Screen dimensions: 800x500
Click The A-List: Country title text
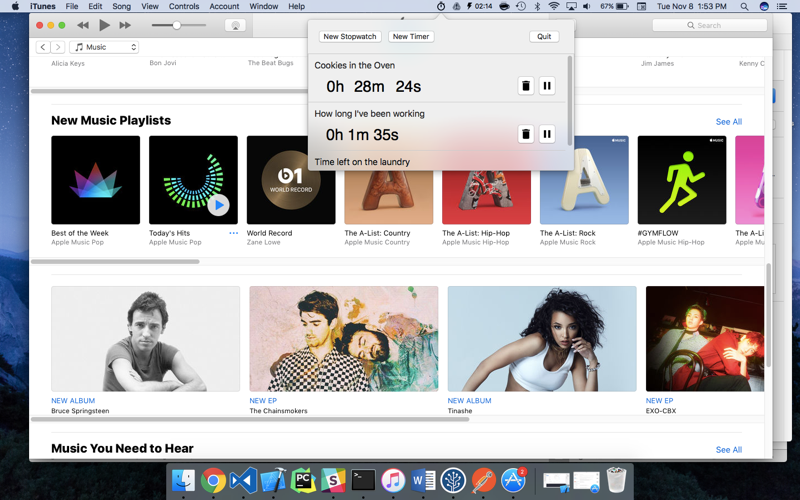pos(377,233)
